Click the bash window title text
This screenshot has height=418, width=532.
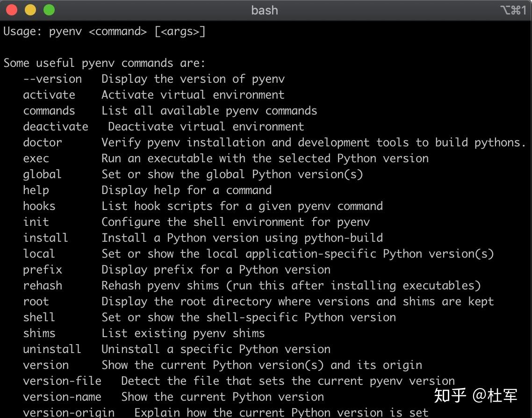tap(265, 10)
